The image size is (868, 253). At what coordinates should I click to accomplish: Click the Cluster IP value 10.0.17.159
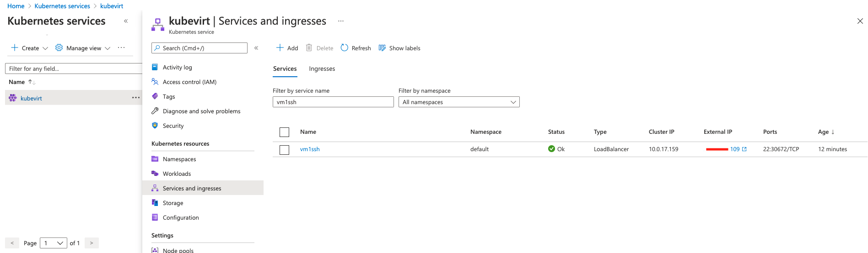(663, 149)
